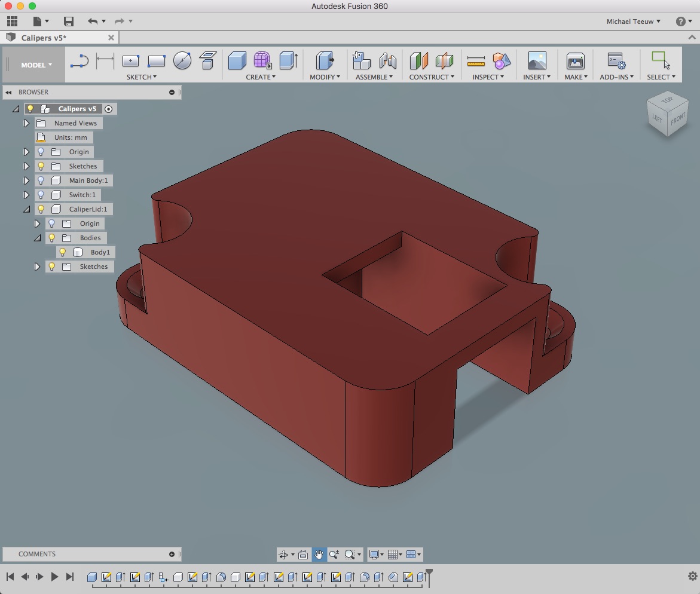Image resolution: width=700 pixels, height=594 pixels.
Task: Switch to the Calipers v5 document tab
Action: [44, 38]
